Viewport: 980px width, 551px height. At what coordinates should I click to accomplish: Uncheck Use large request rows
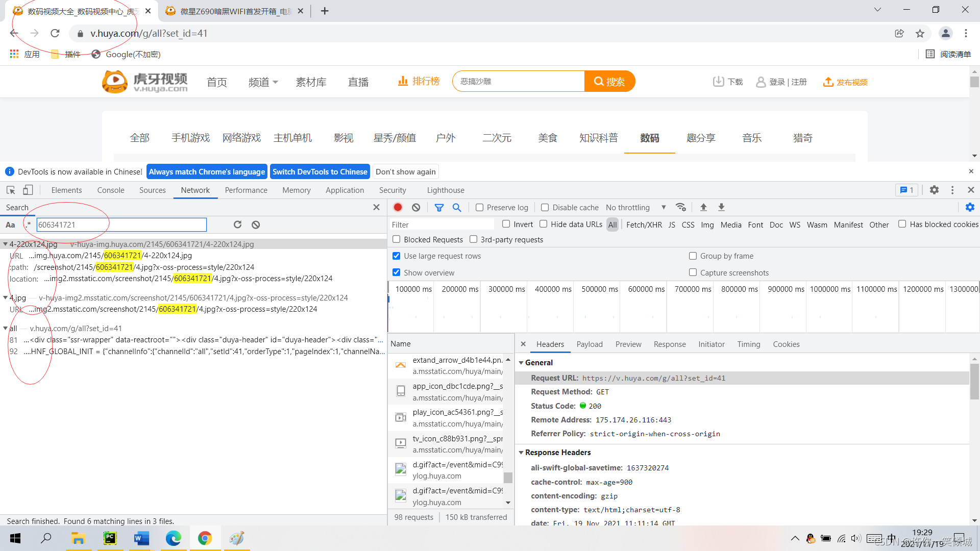[397, 256]
